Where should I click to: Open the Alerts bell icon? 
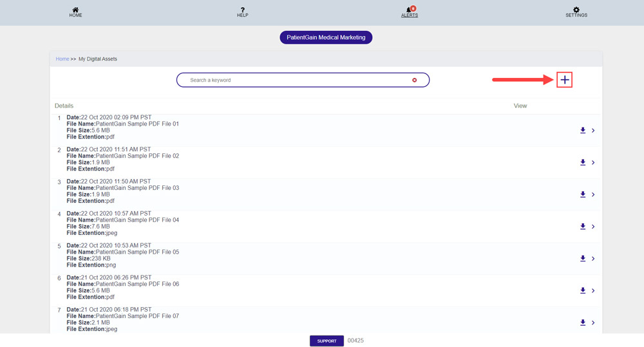point(410,10)
